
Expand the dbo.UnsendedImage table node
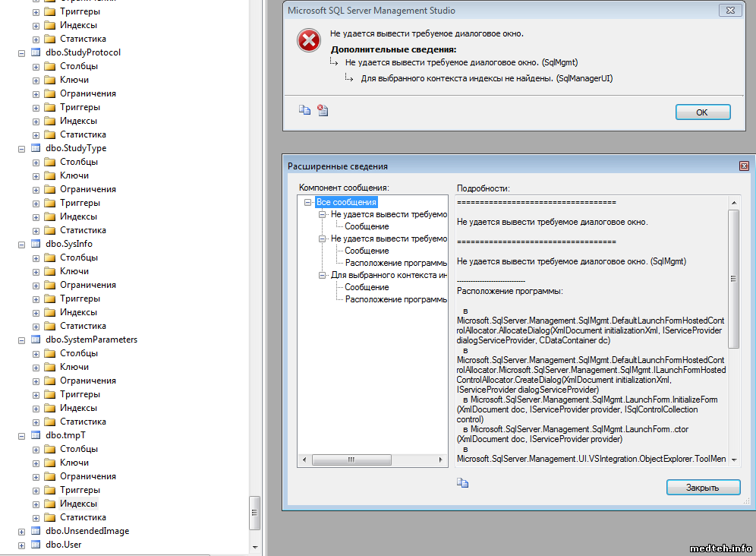click(21, 531)
